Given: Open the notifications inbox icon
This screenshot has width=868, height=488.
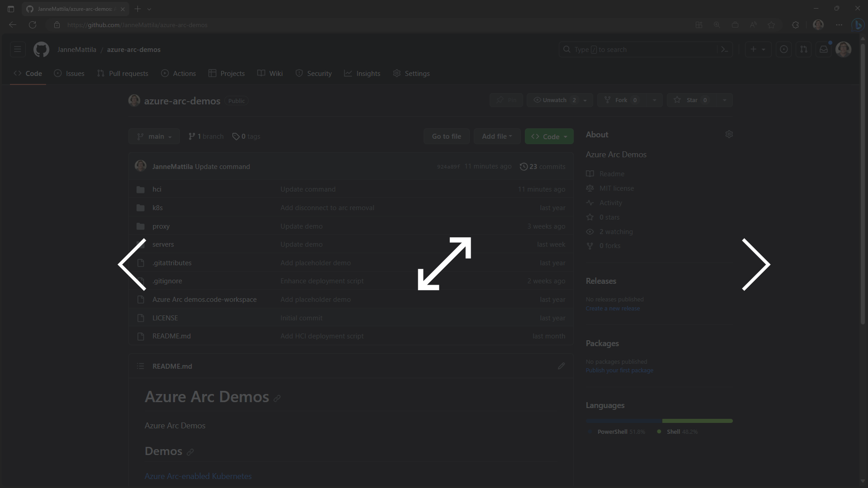Looking at the screenshot, I should pyautogui.click(x=823, y=49).
